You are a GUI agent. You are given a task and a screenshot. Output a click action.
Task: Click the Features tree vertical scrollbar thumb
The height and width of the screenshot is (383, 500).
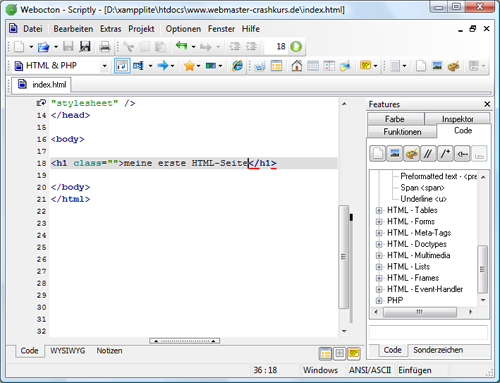tap(482, 269)
